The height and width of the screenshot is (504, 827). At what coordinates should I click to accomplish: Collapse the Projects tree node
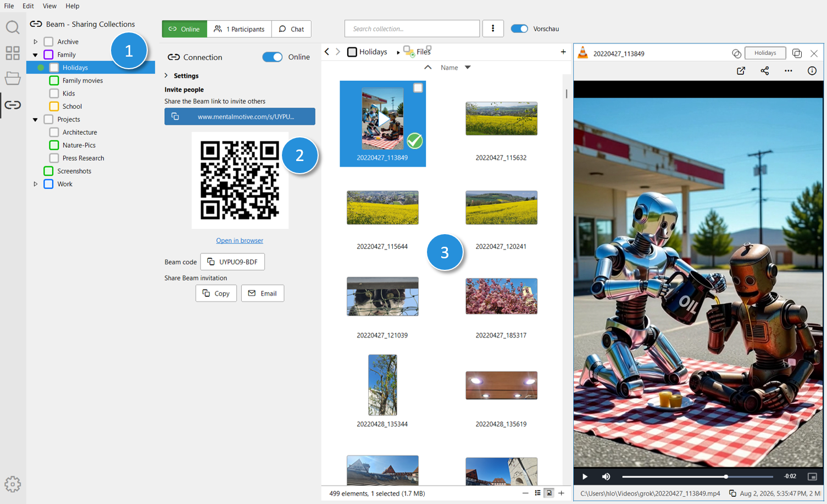click(36, 119)
